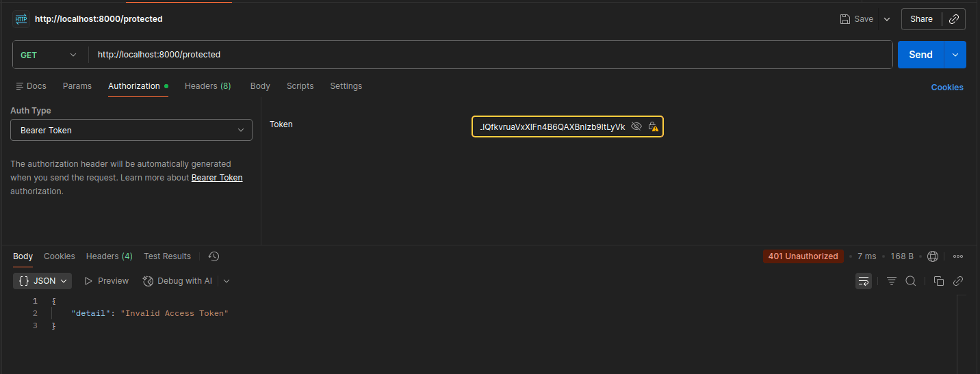
Task: Click the 7 ms response time
Action: 866,256
